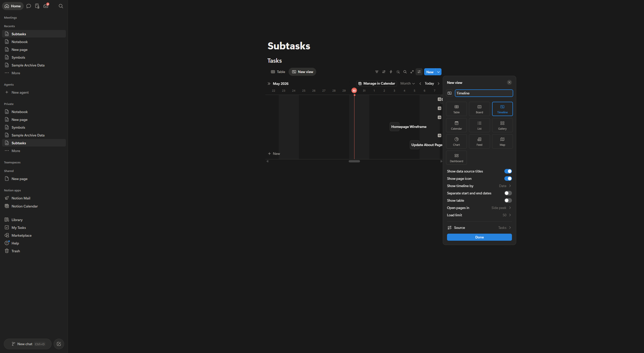644x353 pixels.
Task: Choose Dashboard layout option
Action: 456,158
